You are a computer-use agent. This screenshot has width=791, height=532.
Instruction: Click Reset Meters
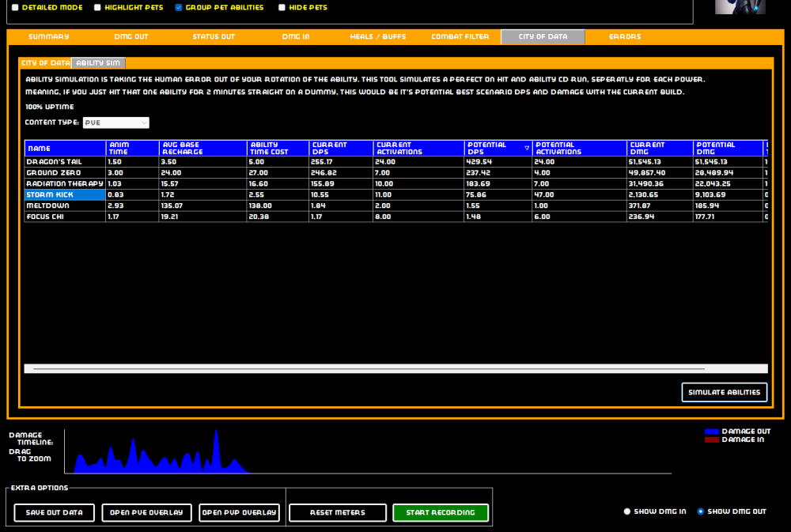pos(338,513)
